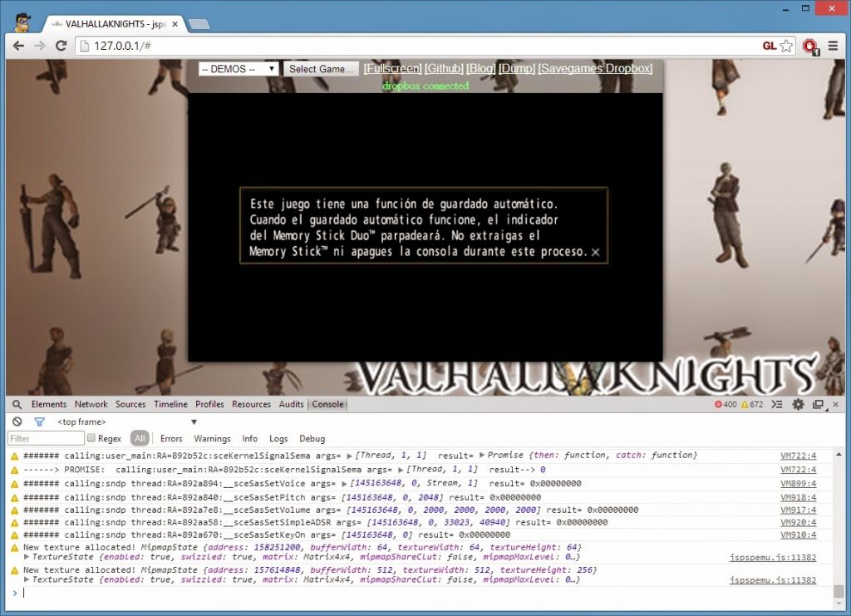The width and height of the screenshot is (851, 616).
Task: Click the console Filter text field
Action: (46, 439)
